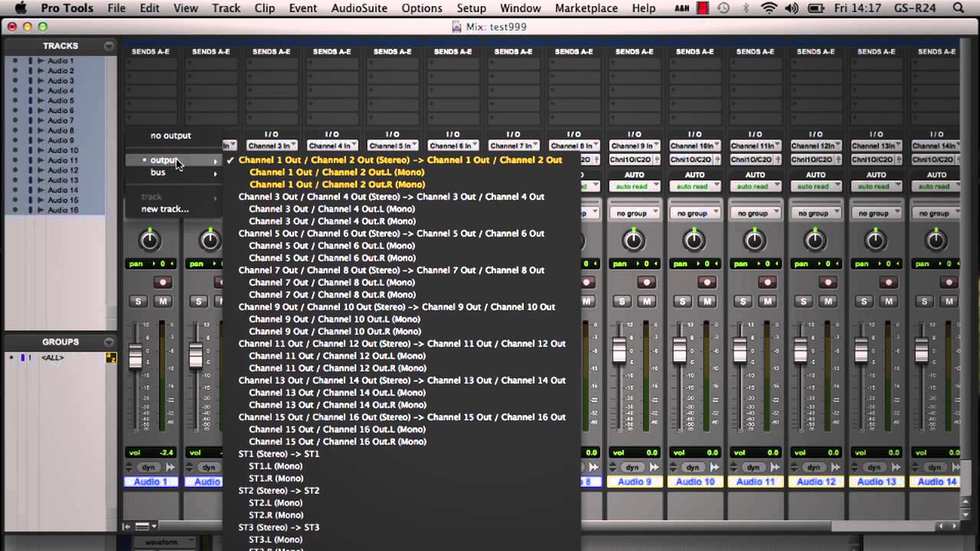Click the dyn button on Audio 13
980x551 pixels.
click(874, 467)
